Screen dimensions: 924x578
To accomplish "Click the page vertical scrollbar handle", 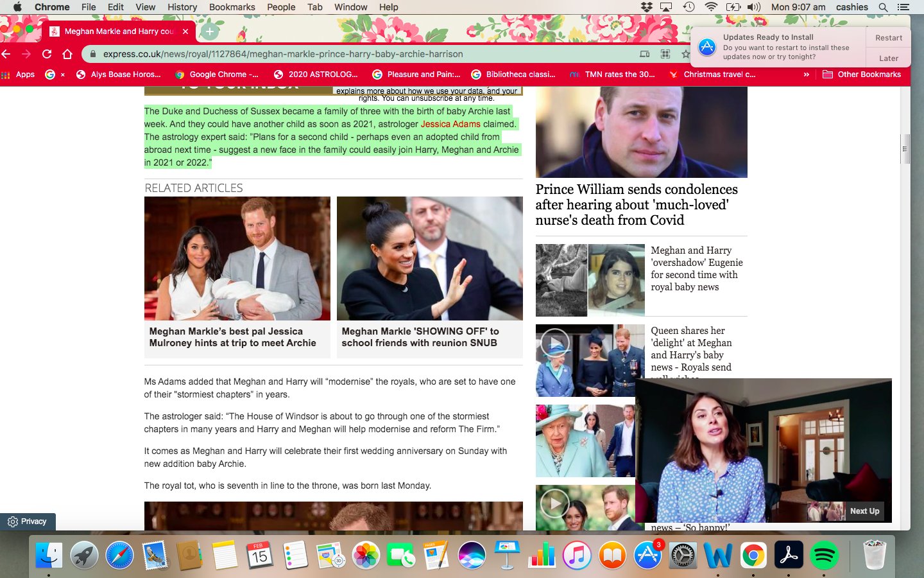I will pos(905,149).
